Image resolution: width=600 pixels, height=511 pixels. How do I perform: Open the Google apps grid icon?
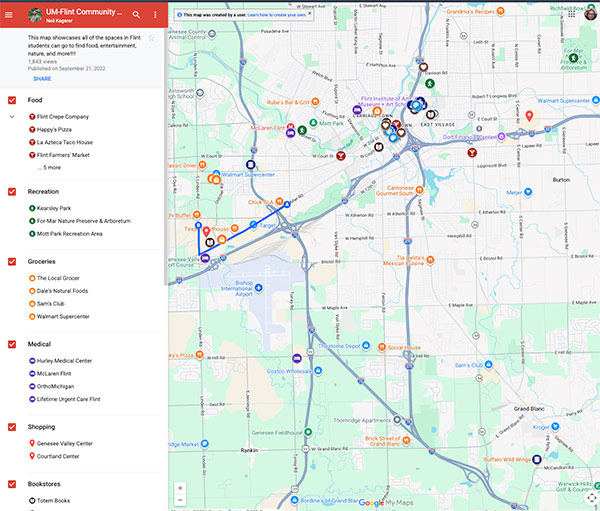(572, 14)
